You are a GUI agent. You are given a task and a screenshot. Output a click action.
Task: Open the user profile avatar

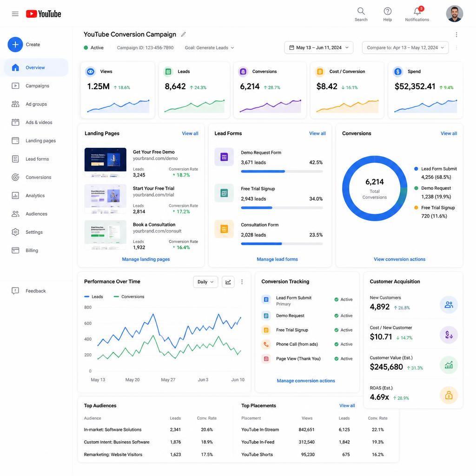click(454, 13)
